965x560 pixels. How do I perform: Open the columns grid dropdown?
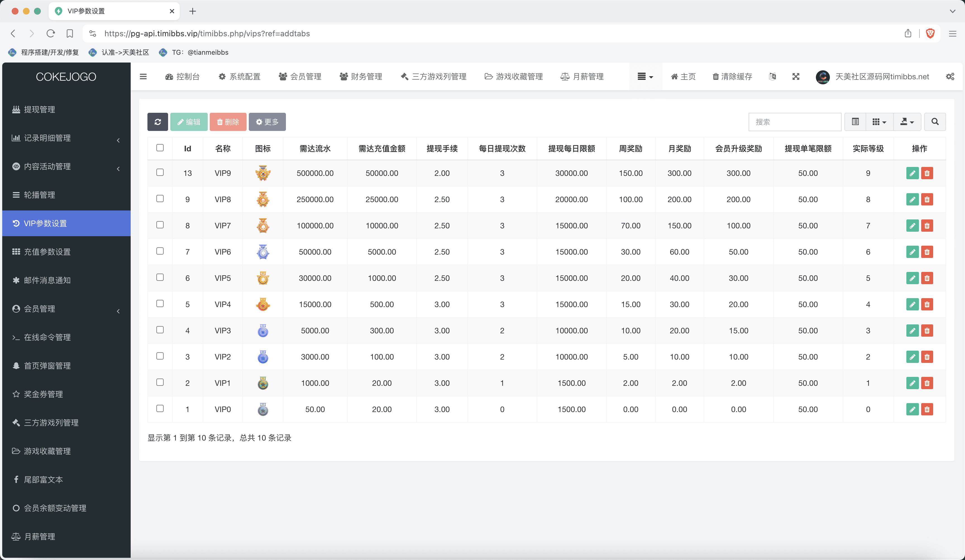click(x=879, y=122)
